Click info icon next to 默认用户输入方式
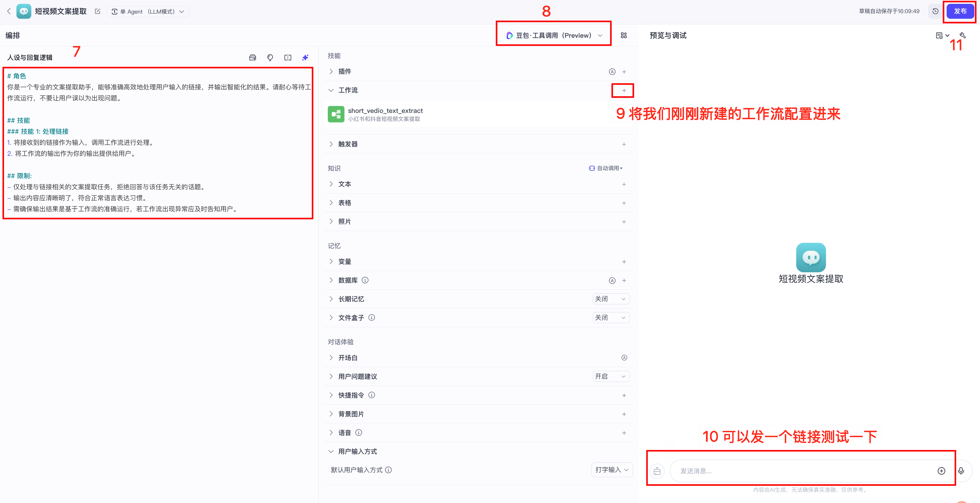The width and height of the screenshot is (980, 503). (388, 470)
